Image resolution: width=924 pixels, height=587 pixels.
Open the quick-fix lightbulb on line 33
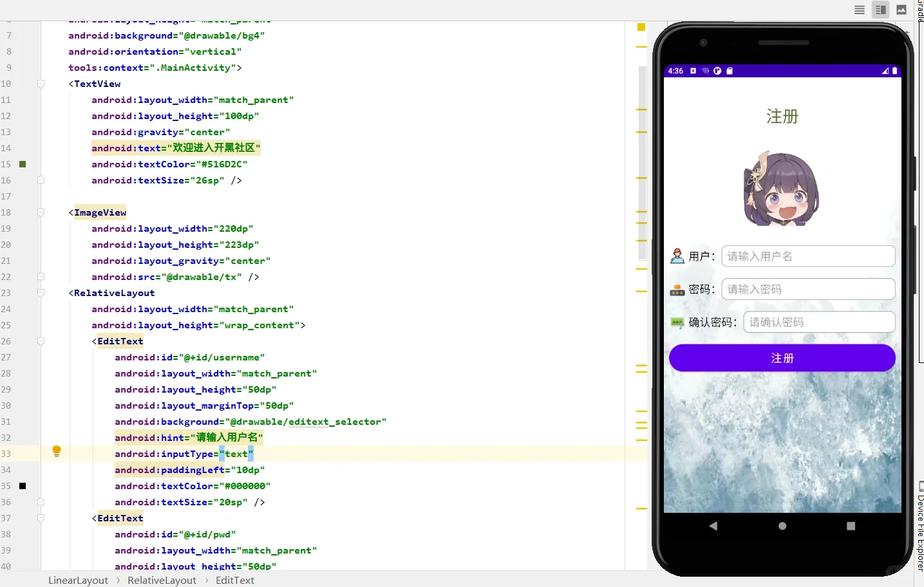[56, 452]
